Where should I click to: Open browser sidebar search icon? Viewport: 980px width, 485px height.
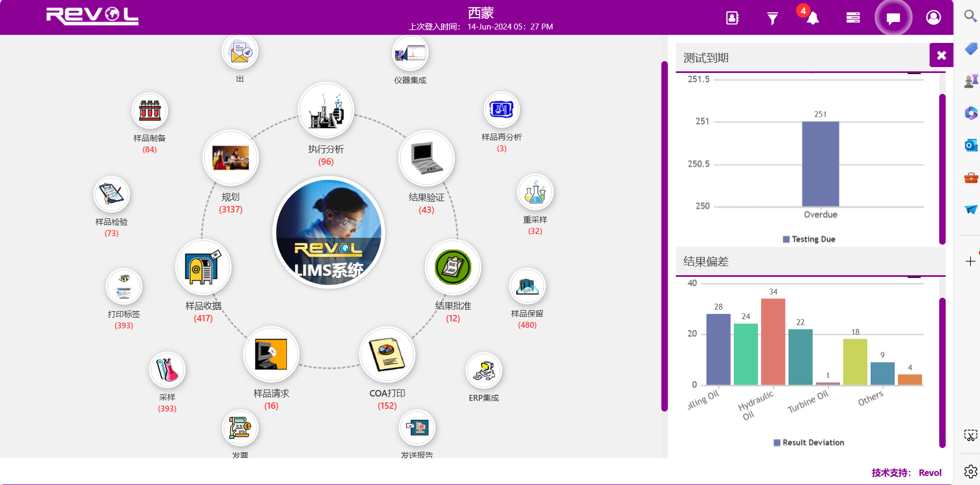point(970,16)
